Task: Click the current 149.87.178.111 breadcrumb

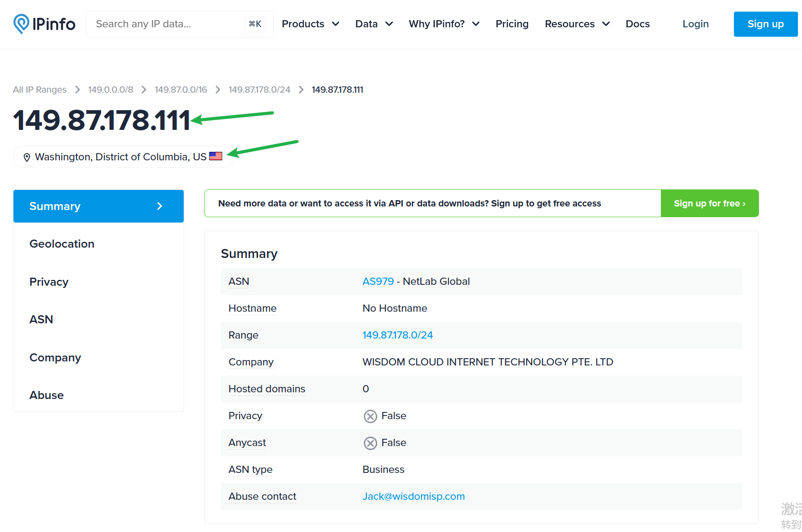Action: [x=337, y=90]
